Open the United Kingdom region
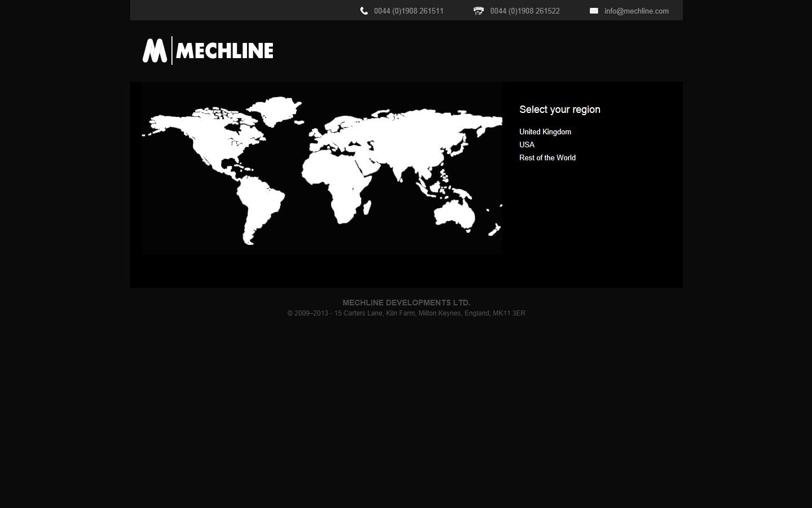This screenshot has height=508, width=812. coord(545,132)
